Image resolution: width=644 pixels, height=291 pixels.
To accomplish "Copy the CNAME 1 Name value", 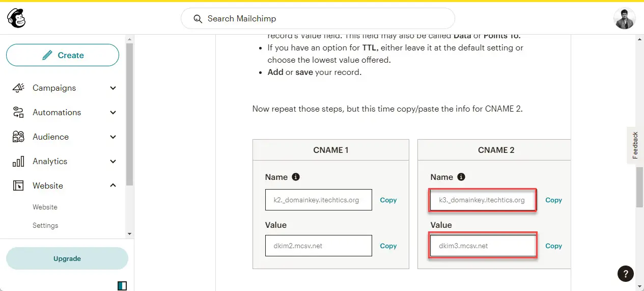I will 388,200.
